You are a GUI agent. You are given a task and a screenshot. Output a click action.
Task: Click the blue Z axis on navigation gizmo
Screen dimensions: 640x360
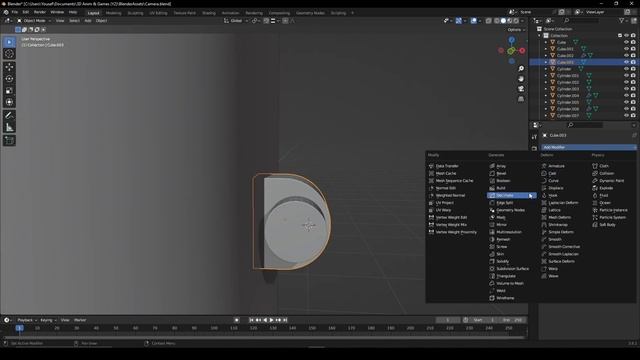click(511, 40)
